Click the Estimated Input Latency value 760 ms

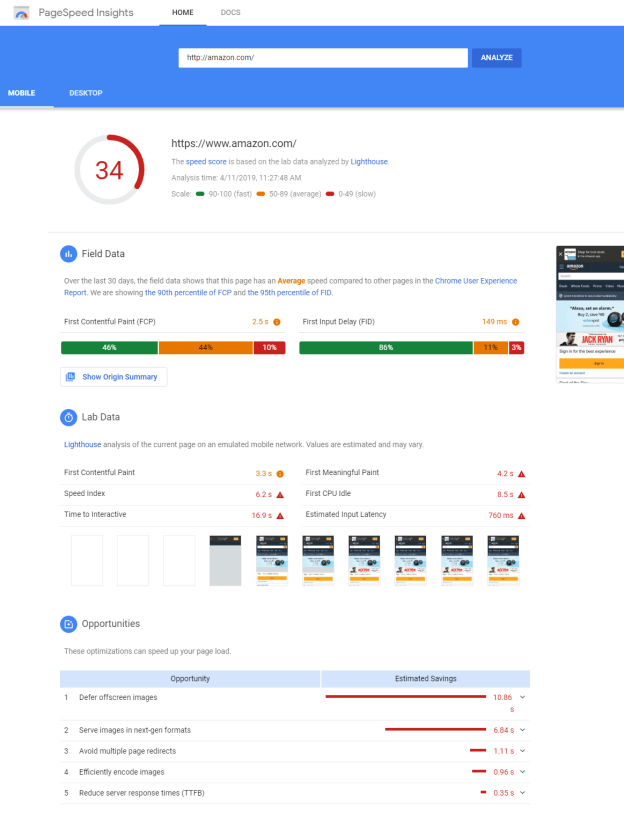501,515
